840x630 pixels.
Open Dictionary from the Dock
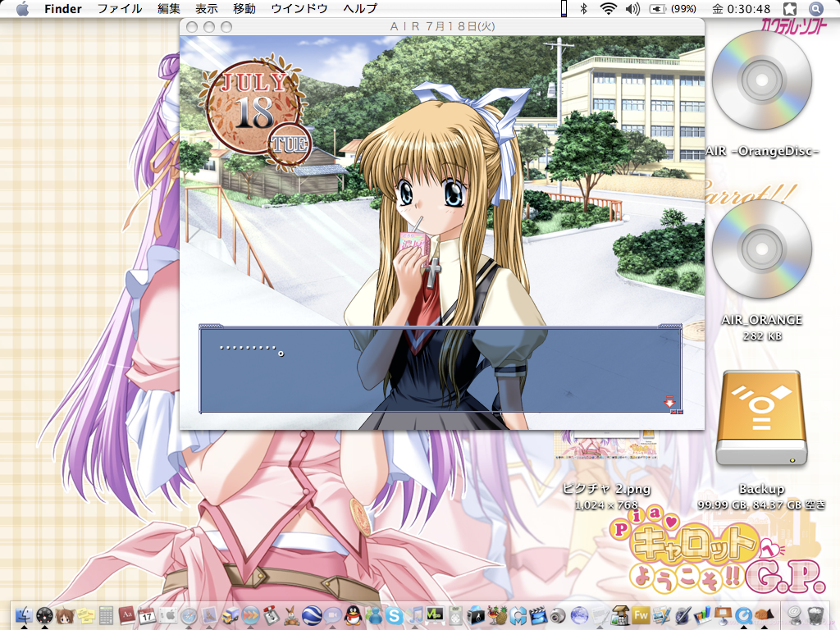(x=126, y=615)
